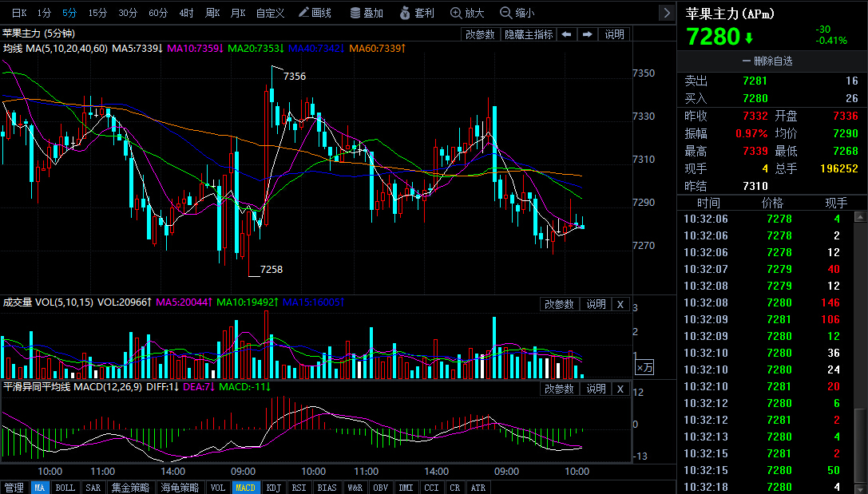Click the MA10:7359 legend label
Screen dimensions: 868x494
(x=195, y=49)
